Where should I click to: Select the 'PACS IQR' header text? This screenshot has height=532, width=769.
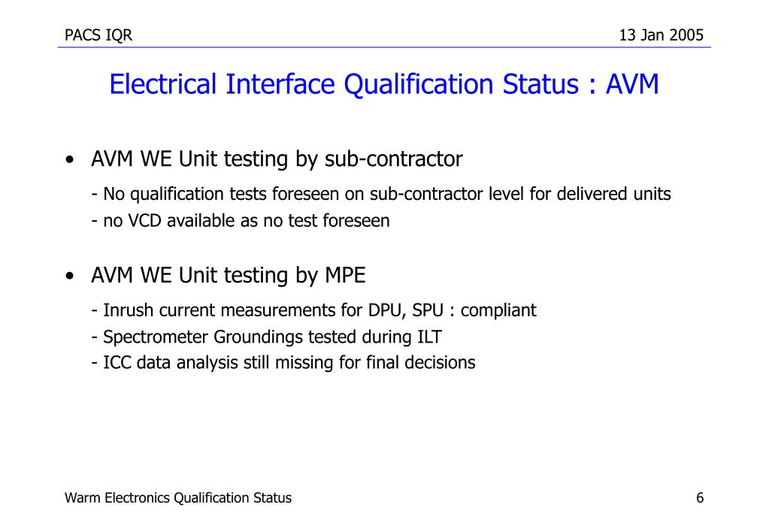[98, 35]
